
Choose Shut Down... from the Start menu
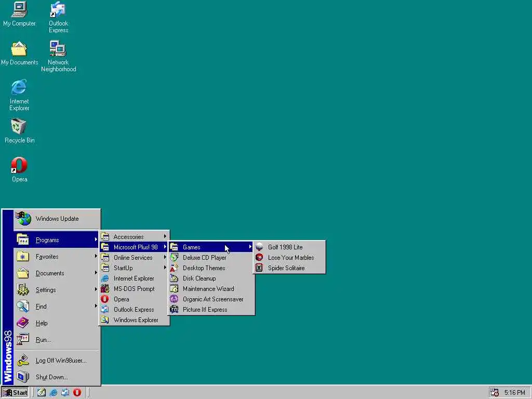coord(57,377)
